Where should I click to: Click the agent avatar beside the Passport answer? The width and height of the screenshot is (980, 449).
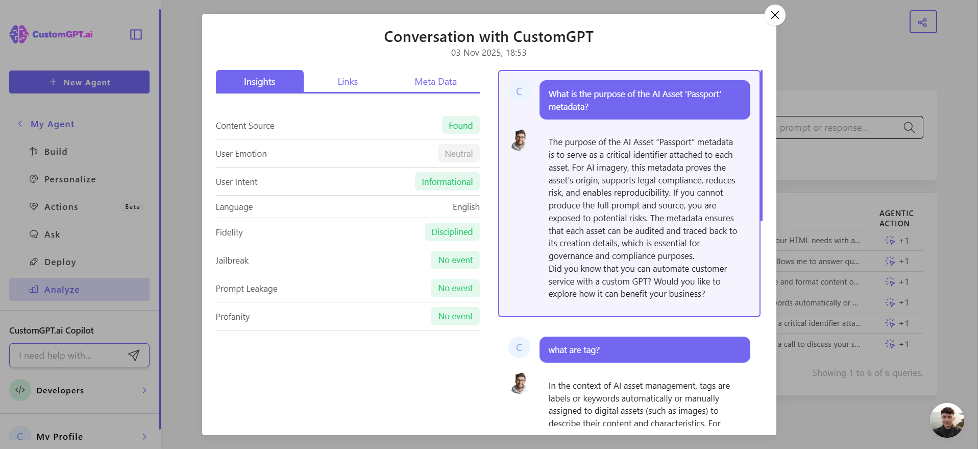pyautogui.click(x=519, y=139)
